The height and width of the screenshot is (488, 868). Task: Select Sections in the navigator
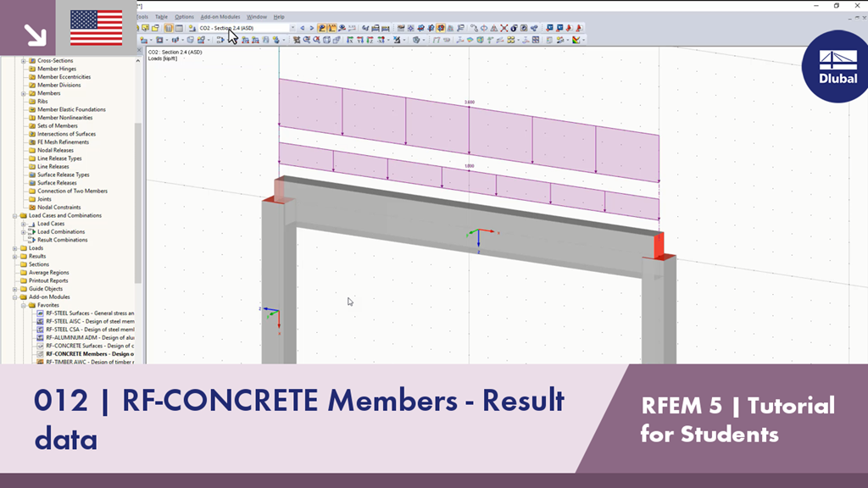[x=39, y=264]
